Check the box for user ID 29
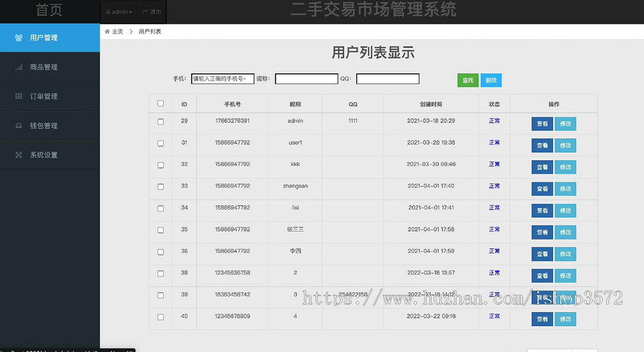Image resolution: width=644 pixels, height=352 pixels. click(x=160, y=122)
